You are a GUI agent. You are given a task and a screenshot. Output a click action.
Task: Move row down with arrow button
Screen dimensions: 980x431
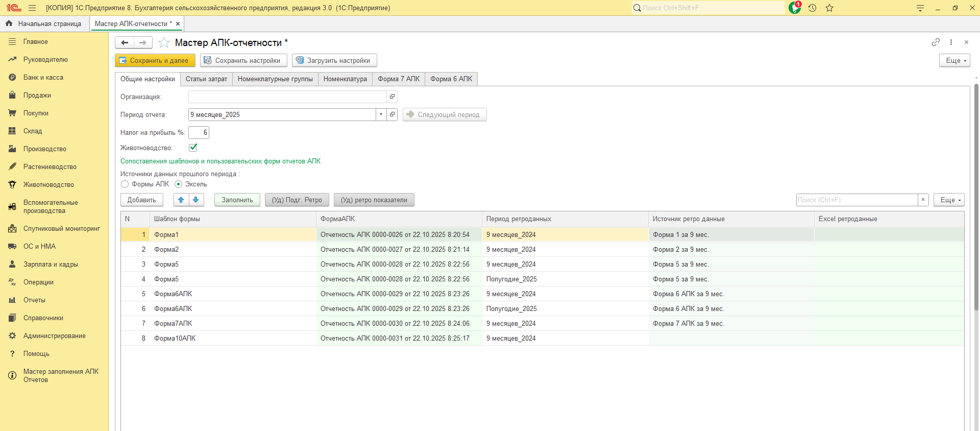point(196,200)
